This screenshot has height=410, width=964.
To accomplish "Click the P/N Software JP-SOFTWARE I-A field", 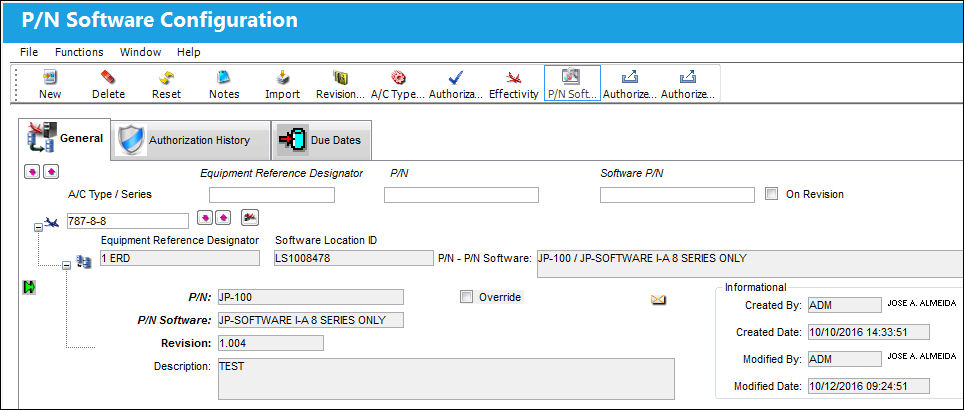I will [310, 320].
